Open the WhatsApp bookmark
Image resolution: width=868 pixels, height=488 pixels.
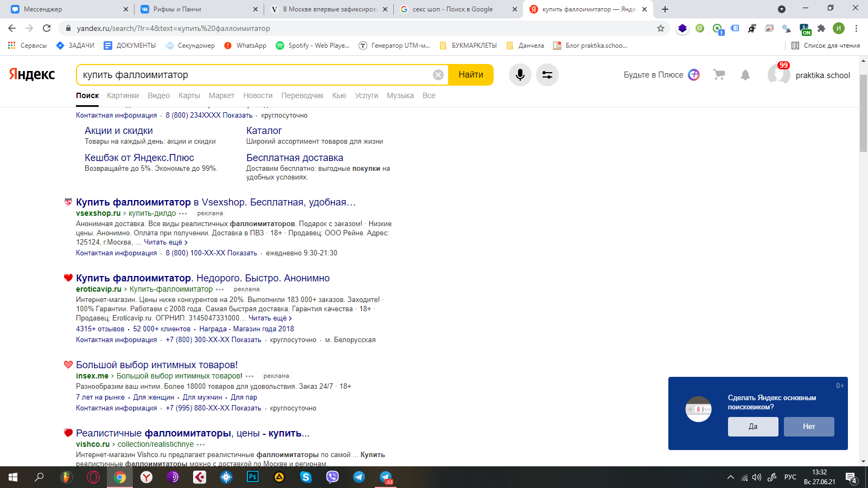point(245,46)
